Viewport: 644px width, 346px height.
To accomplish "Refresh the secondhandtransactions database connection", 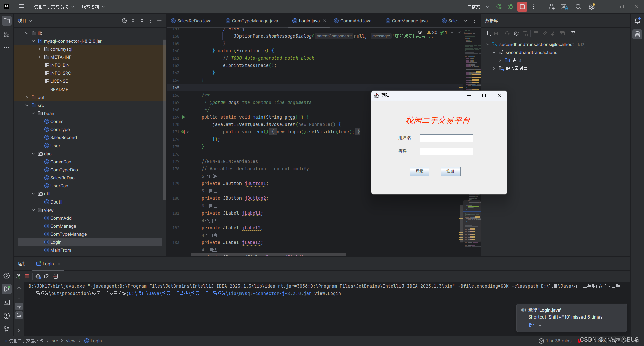I will pyautogui.click(x=507, y=33).
